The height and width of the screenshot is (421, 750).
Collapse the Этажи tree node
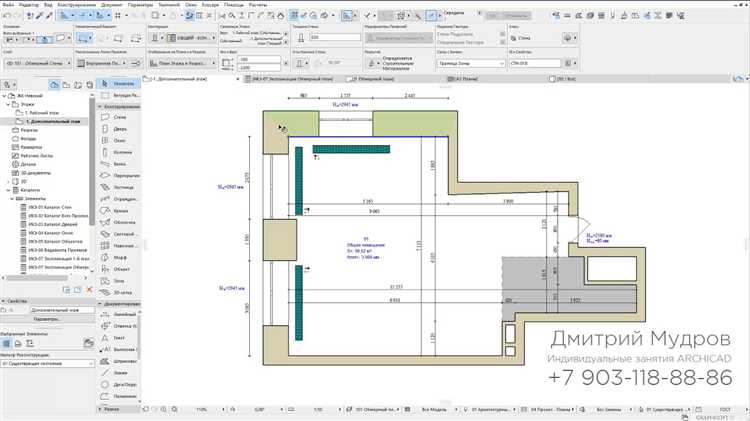[x=7, y=105]
